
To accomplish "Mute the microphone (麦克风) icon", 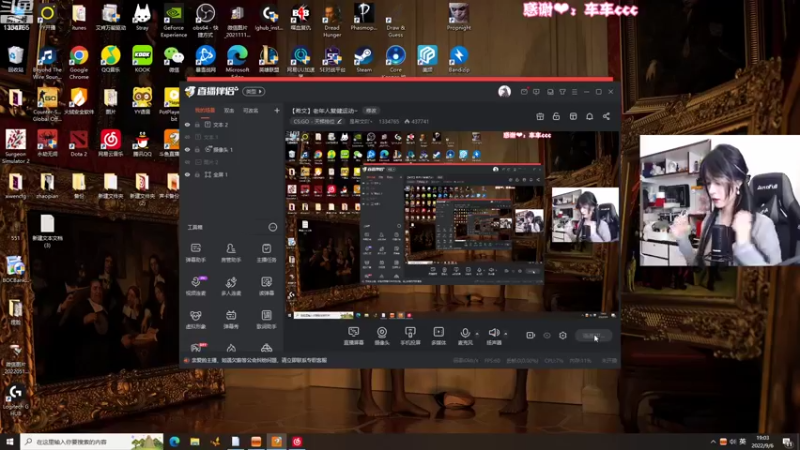I will (465, 333).
